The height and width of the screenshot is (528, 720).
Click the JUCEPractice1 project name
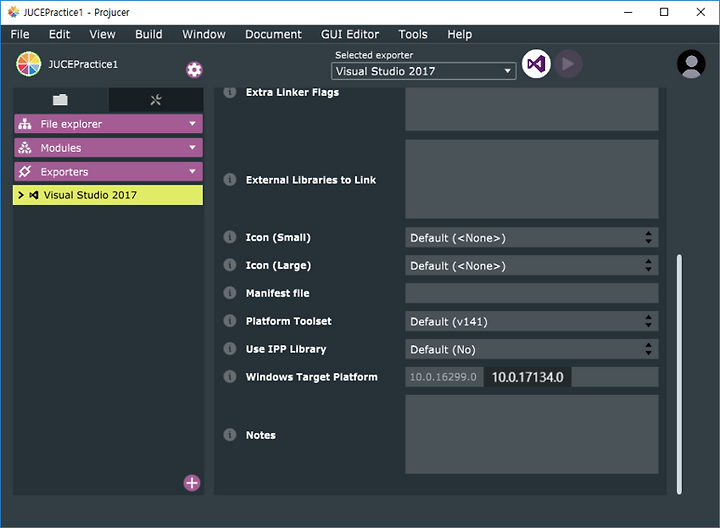pyautogui.click(x=83, y=64)
